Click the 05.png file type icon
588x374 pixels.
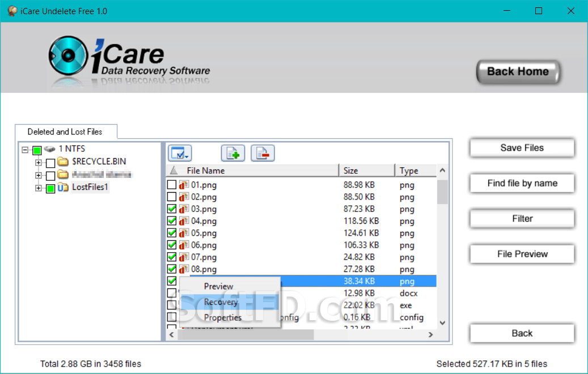pyautogui.click(x=184, y=233)
